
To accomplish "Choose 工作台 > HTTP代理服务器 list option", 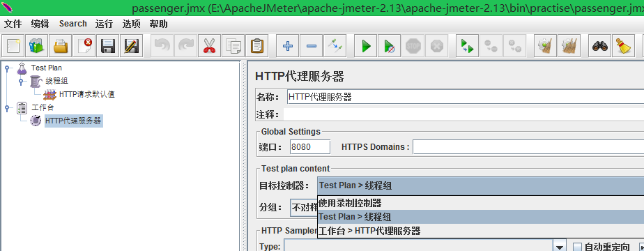I will click(481, 231).
